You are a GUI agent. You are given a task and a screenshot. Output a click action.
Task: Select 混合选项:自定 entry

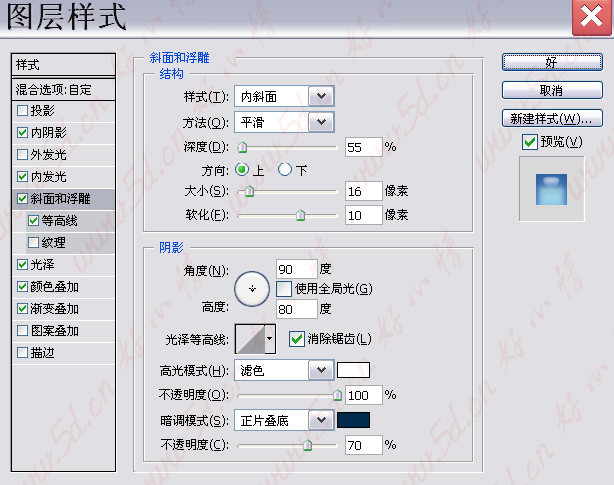click(x=63, y=90)
